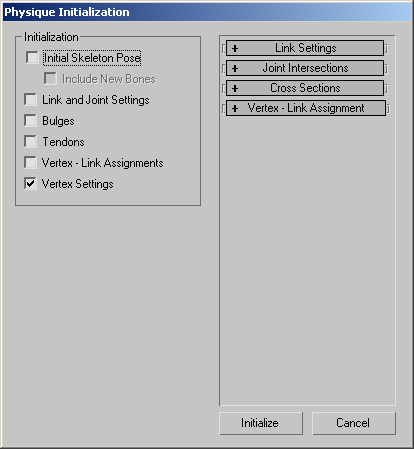Click the plus icon on Joint Intersections rollout
The image size is (414, 449).
235,69
